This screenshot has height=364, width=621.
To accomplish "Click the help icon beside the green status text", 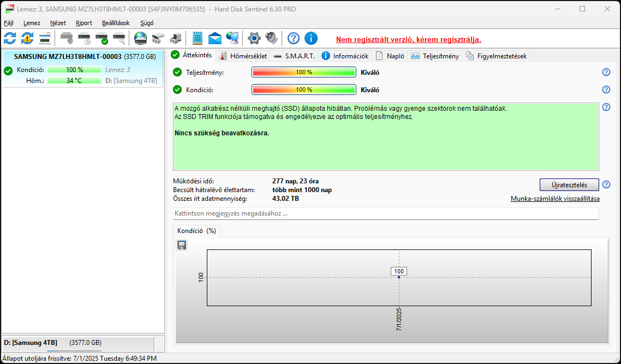I will pos(606,107).
